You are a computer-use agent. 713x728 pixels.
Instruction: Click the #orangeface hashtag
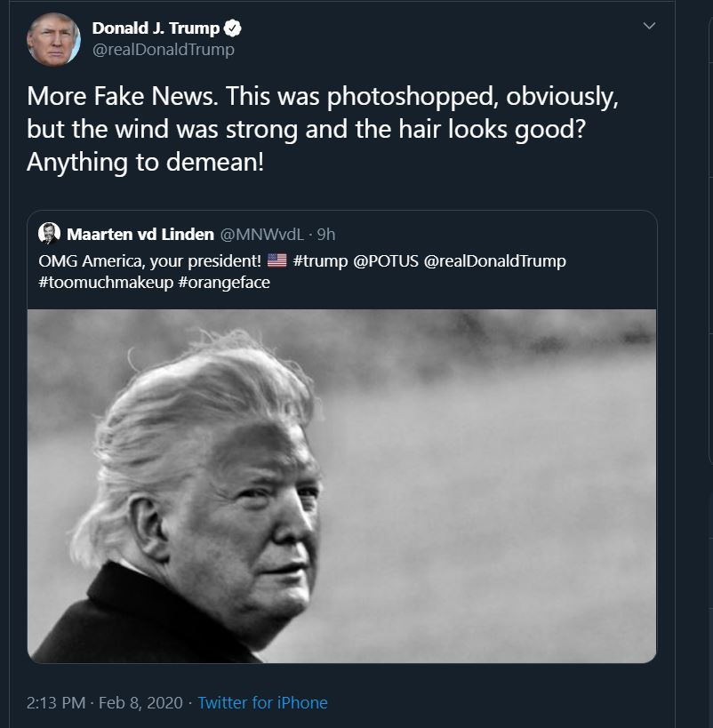[224, 283]
